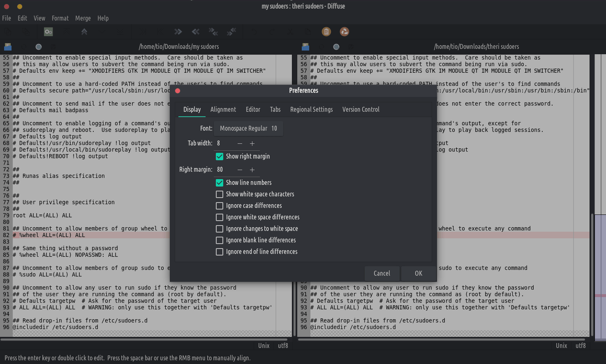The image size is (606, 364).
Task: Open file icon for the my sudoers pane
Action: point(8,47)
